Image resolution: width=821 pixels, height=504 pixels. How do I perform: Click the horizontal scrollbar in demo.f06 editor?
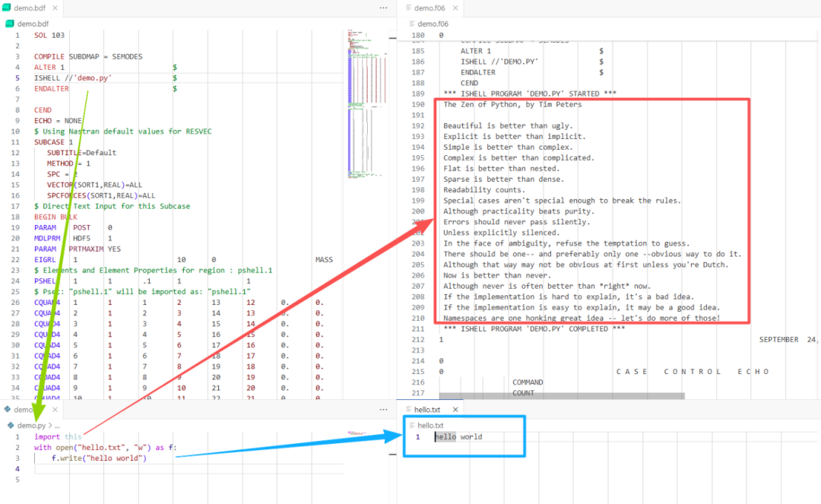(562, 395)
